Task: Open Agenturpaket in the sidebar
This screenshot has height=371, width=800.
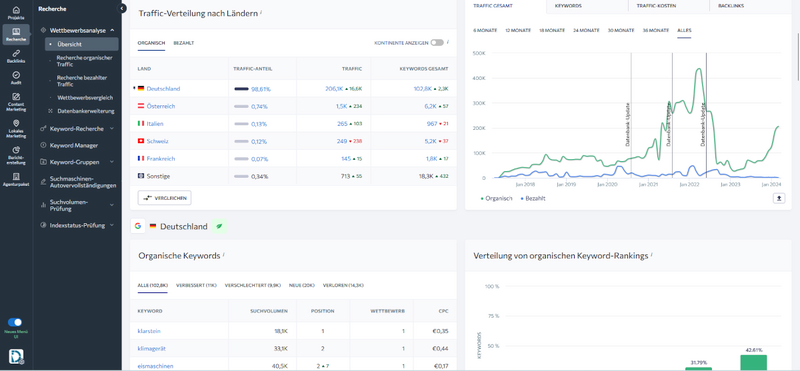Action: pos(16,179)
